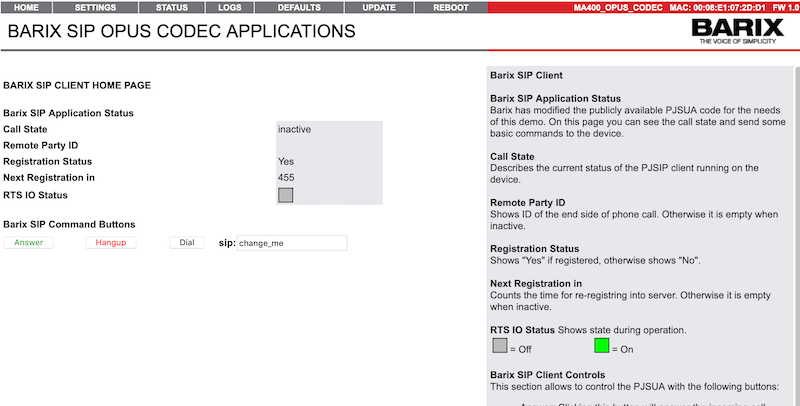This screenshot has height=406, width=800.
Task: Focus the sip address input field
Action: 292,243
